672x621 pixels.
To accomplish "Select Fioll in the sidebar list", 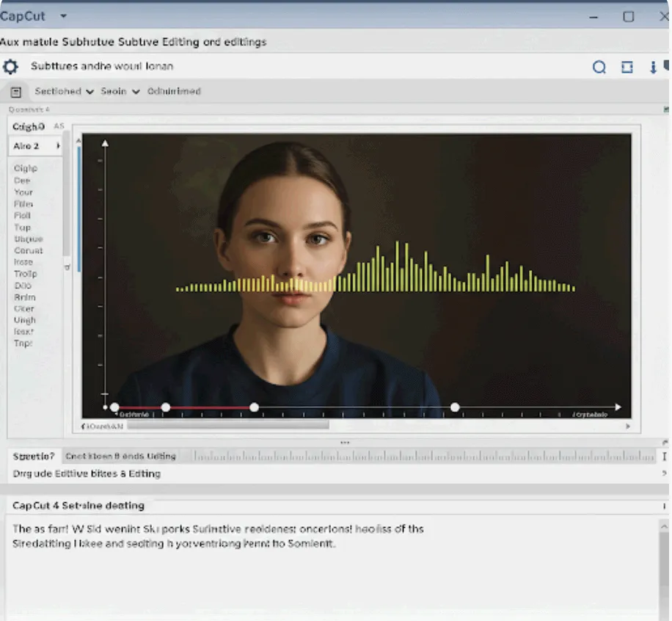I will tap(22, 215).
